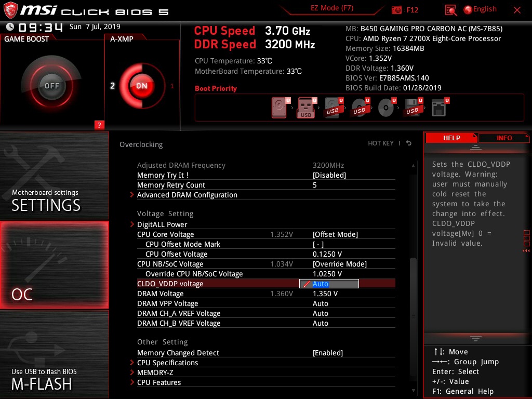
Task: Expand MEMORY-Z submenu
Action: pyautogui.click(x=155, y=373)
